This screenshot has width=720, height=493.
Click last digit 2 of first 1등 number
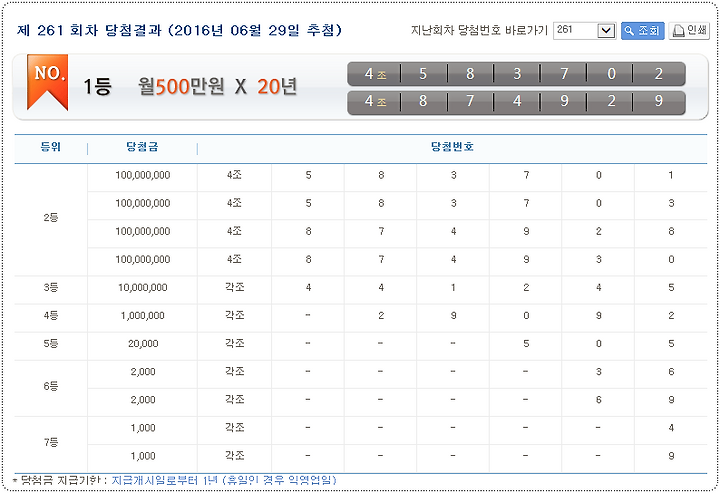click(x=658, y=74)
